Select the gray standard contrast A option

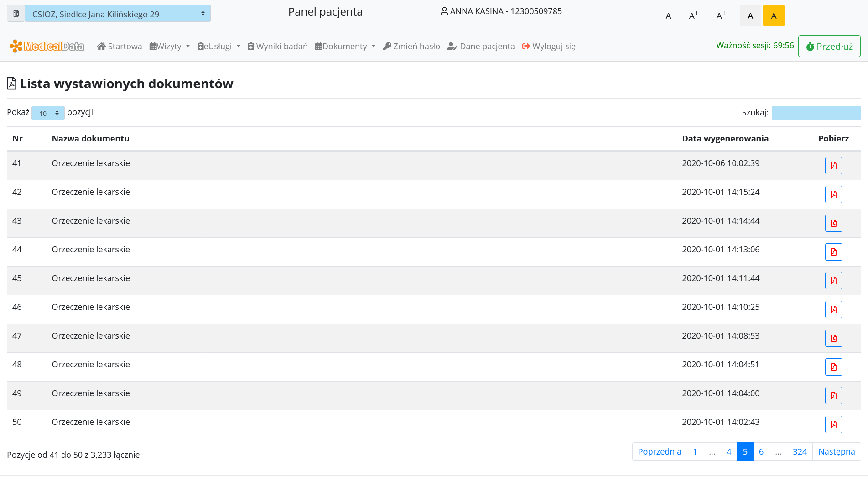750,16
